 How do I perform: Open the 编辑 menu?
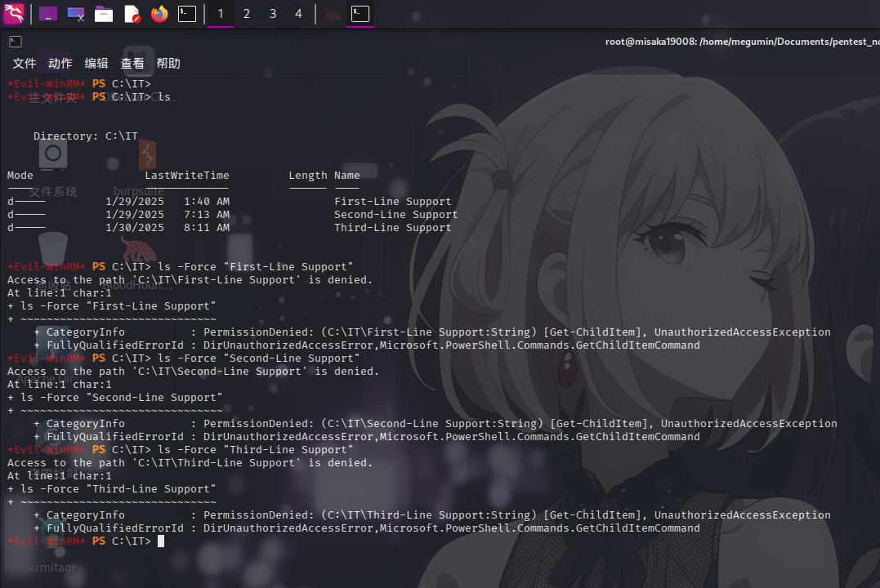96,64
